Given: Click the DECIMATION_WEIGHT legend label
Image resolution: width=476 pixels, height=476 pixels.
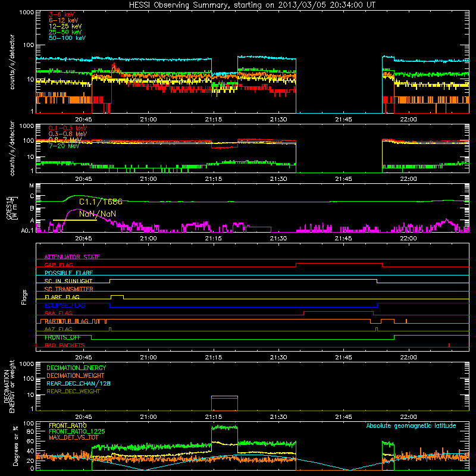Looking at the screenshot, I should click(x=76, y=375).
